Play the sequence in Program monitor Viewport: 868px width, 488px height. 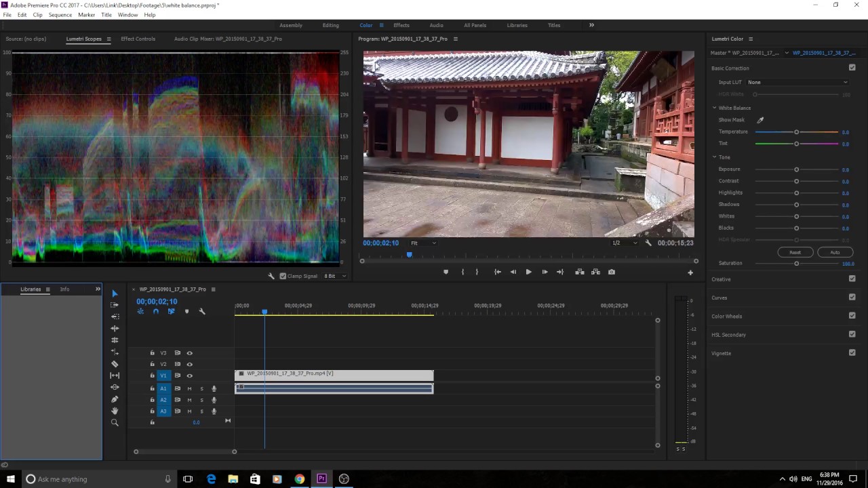(x=528, y=272)
